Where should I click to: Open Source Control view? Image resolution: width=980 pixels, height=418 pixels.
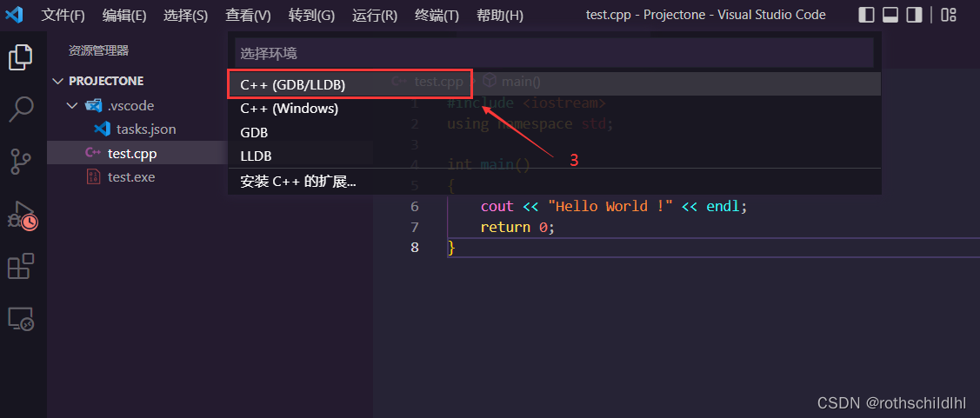pos(21,161)
